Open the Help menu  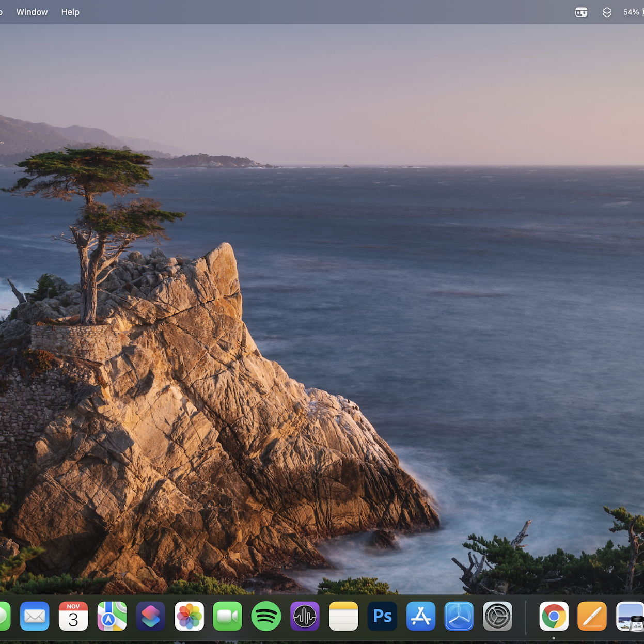(x=70, y=12)
